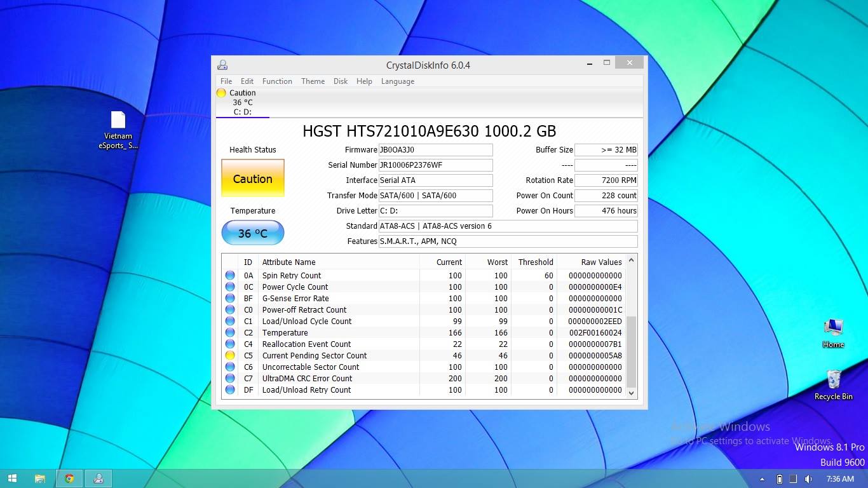Image resolution: width=868 pixels, height=488 pixels.
Task: Open the Language menu
Action: click(x=398, y=81)
